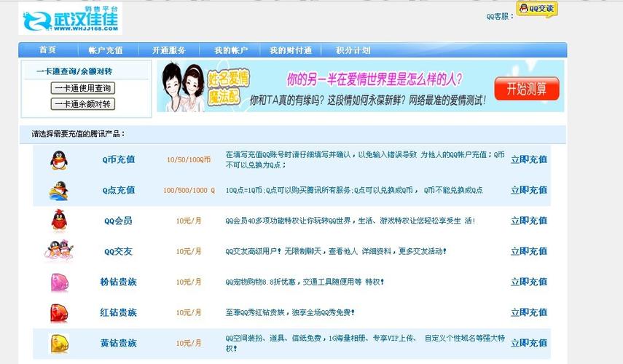
Task: Click the 100/500/1000 Q price text
Action: click(189, 190)
